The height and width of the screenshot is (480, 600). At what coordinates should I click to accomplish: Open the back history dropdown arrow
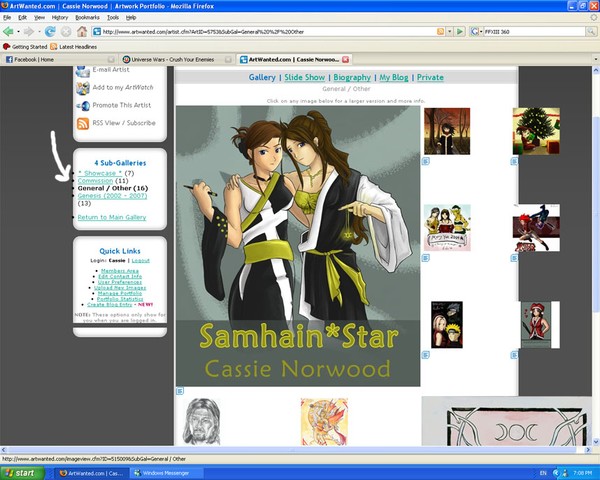click(18, 32)
